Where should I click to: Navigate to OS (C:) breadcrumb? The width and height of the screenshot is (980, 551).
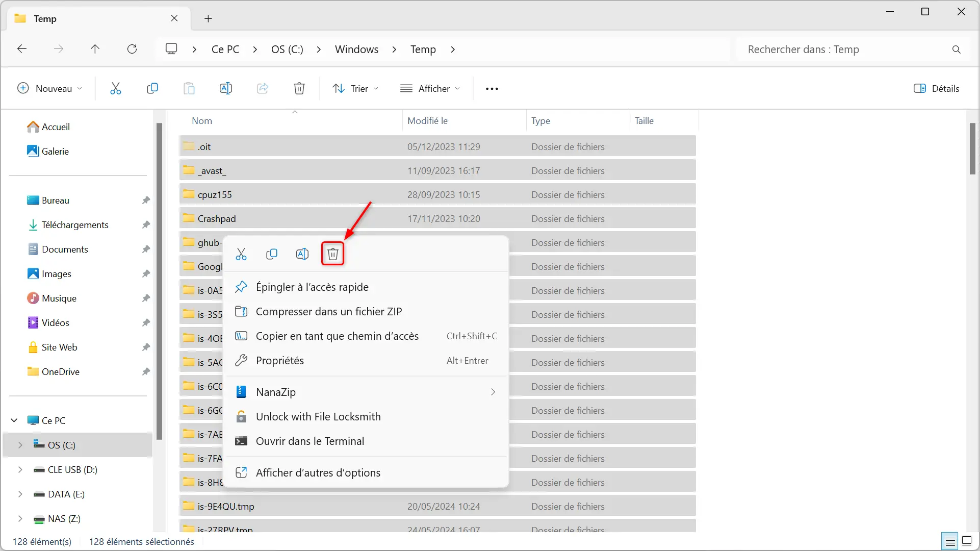pos(287,49)
